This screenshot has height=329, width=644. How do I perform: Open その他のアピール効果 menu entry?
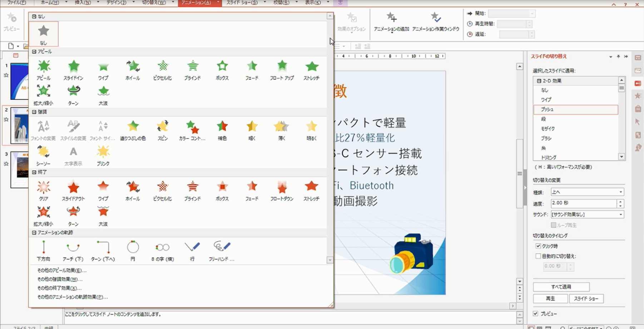coord(62,270)
